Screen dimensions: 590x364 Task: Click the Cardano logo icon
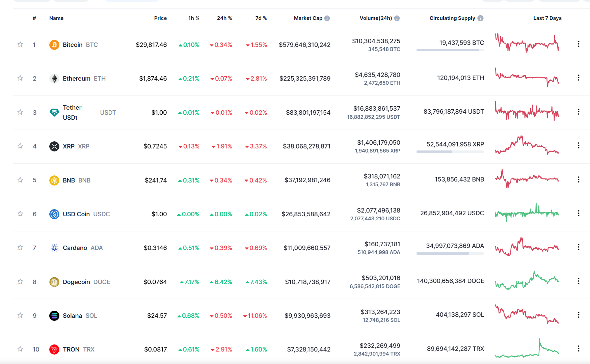(x=54, y=248)
